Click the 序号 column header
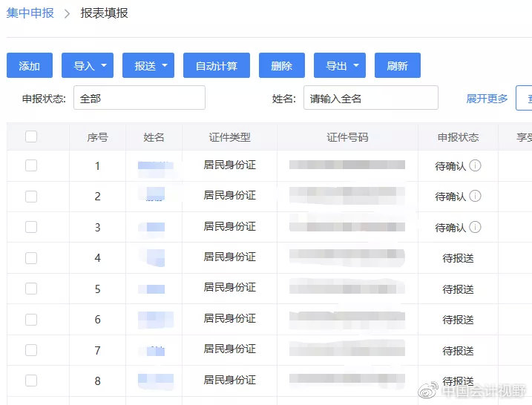The image size is (532, 405). (97, 137)
